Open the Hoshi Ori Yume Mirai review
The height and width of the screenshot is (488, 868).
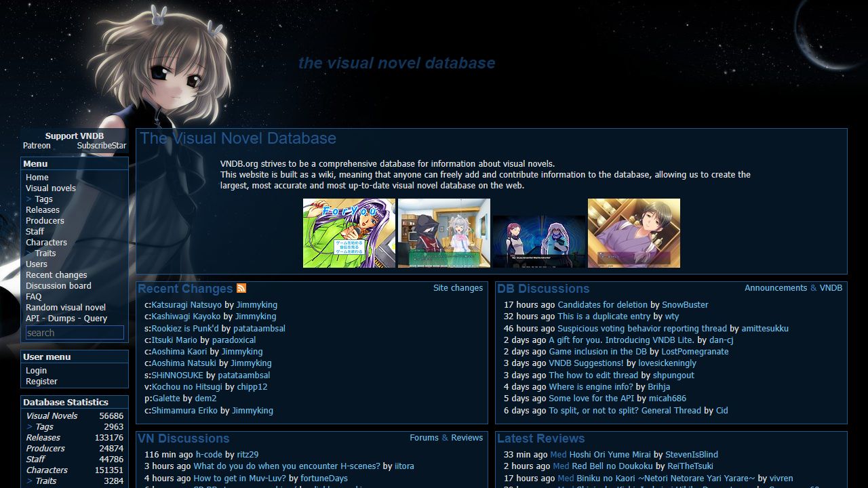pos(610,455)
